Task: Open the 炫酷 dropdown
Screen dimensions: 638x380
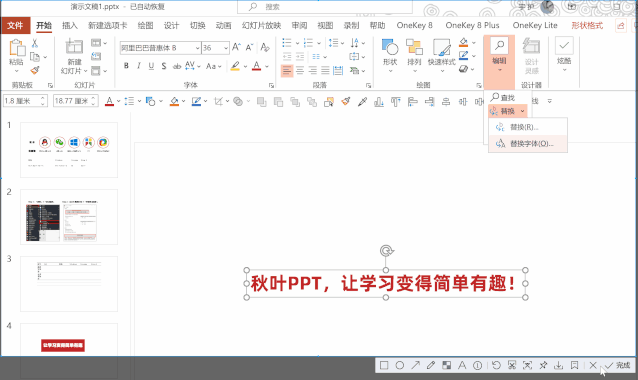Action: coord(564,55)
